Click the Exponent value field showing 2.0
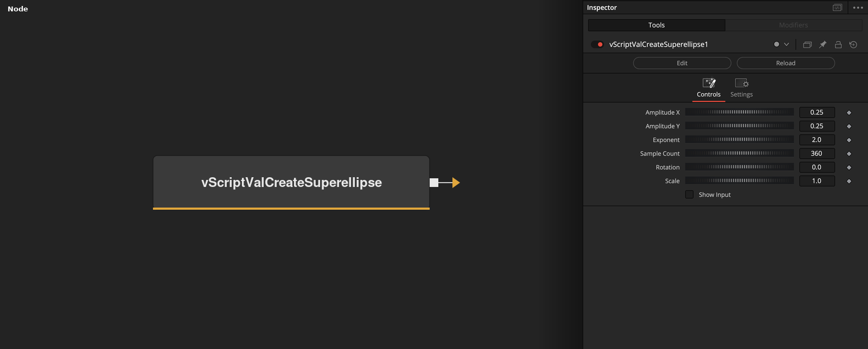Image resolution: width=868 pixels, height=349 pixels. coord(817,140)
